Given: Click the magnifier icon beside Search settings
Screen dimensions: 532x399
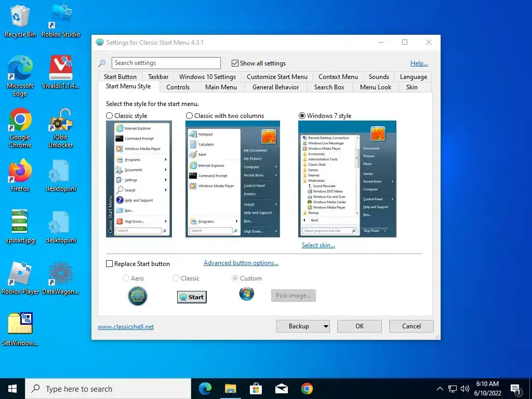Looking at the screenshot, I should [x=102, y=63].
